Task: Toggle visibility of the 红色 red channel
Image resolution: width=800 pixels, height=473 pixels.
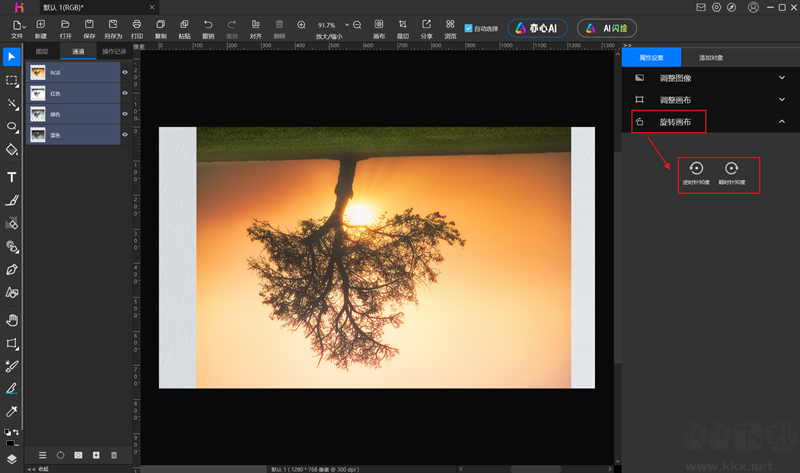Action: [125, 93]
